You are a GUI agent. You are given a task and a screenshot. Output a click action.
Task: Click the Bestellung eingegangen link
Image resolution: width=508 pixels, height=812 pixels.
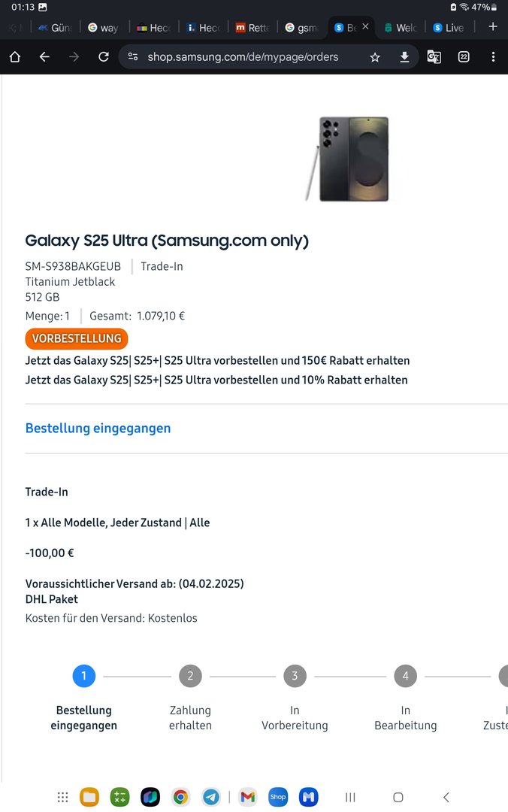click(98, 429)
